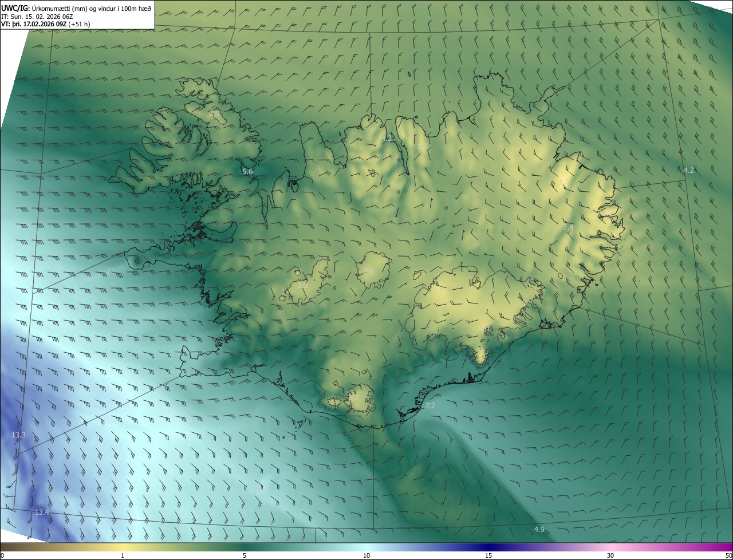The image size is (733, 560).
Task: Click the '13.3' value label on the map
Action: [x=18, y=435]
